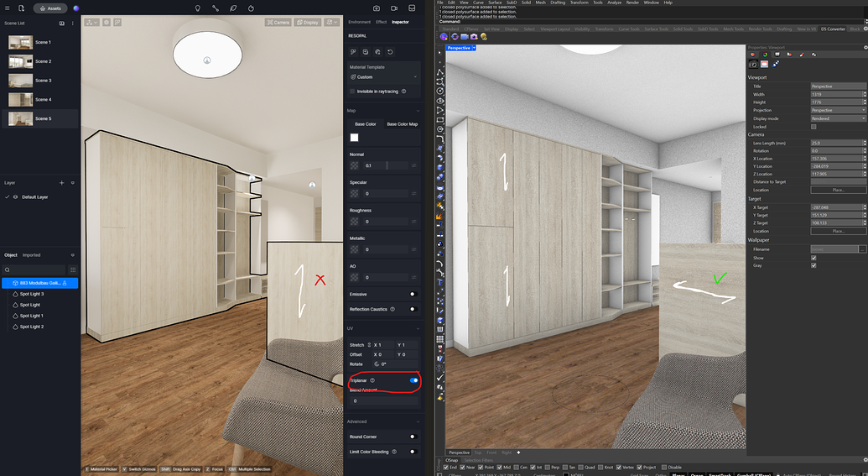Screen dimensions: 868x476
Task: Switch to the Environment tab
Action: coord(359,22)
